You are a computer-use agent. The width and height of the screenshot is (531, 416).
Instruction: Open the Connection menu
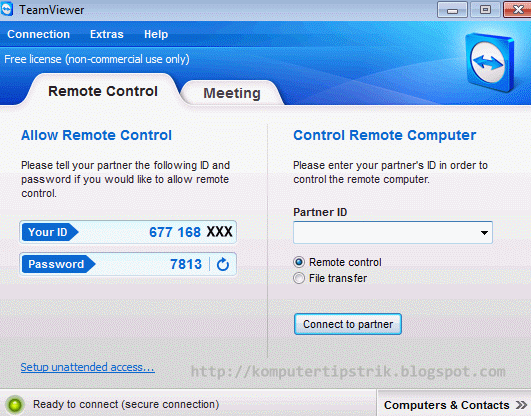[x=39, y=34]
